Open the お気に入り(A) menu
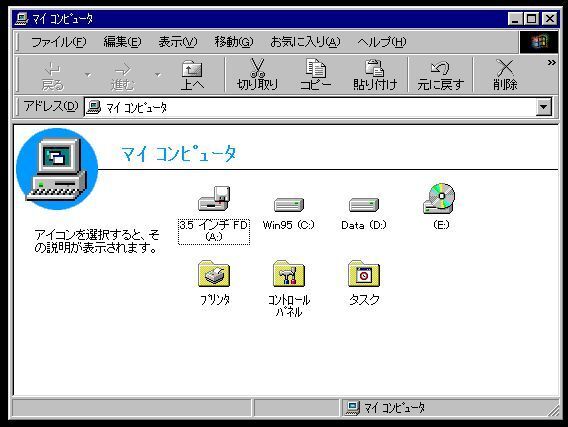The height and width of the screenshot is (427, 568). (305, 42)
